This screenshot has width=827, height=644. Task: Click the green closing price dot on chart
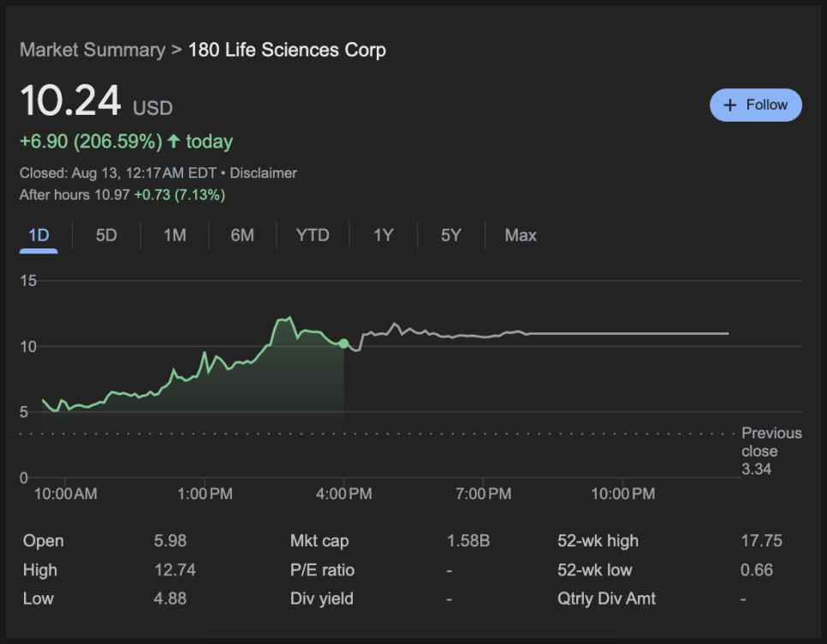point(344,344)
